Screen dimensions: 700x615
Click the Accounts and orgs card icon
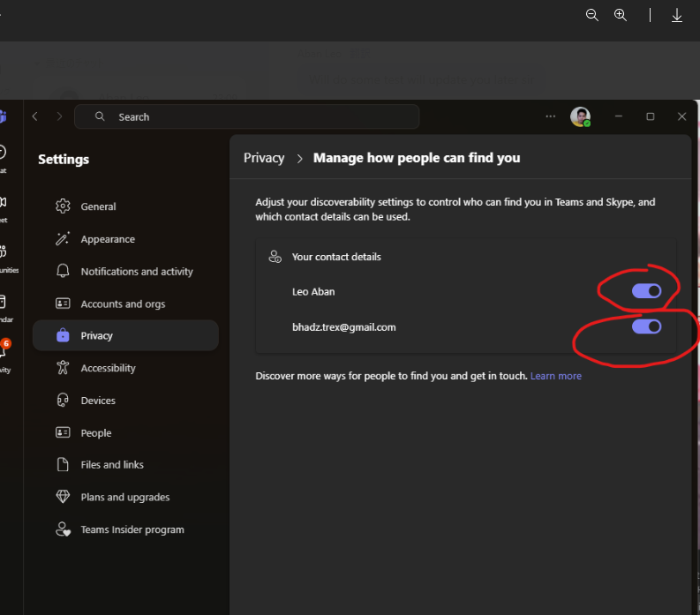click(63, 304)
